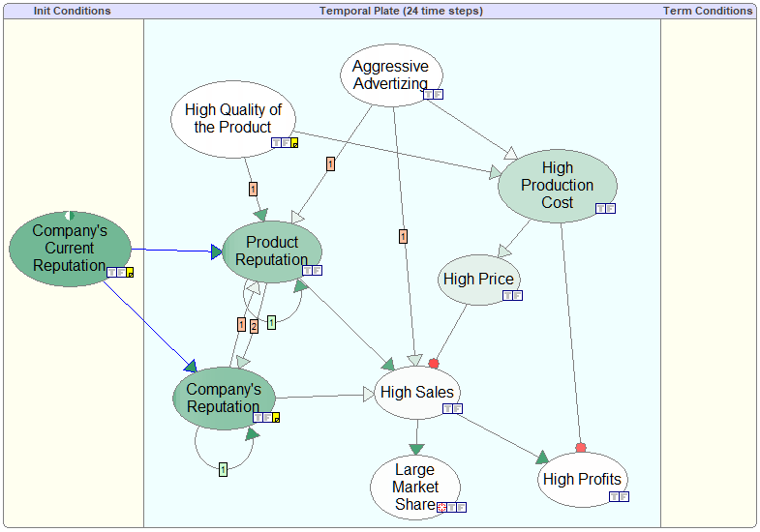760x532 pixels.
Task: Click order-1 label on Aggressive Advertizing to High Sales arc
Action: tap(403, 237)
